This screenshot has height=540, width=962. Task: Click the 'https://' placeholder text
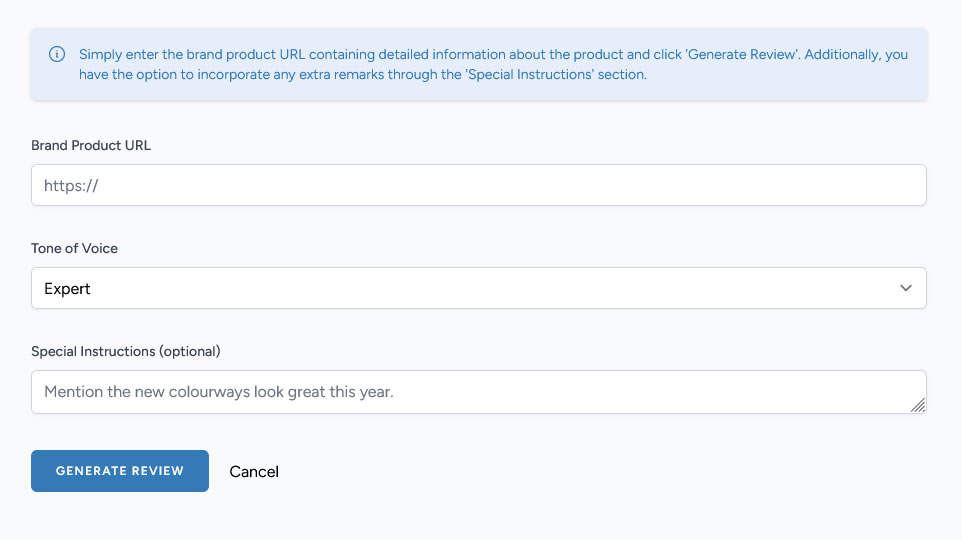coord(71,186)
